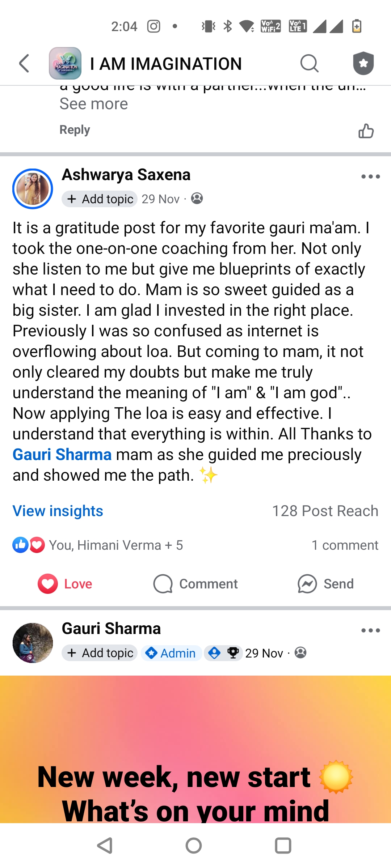The width and height of the screenshot is (391, 868).
Task: Open three-dot menu on Ashwarya's post
Action: [370, 176]
